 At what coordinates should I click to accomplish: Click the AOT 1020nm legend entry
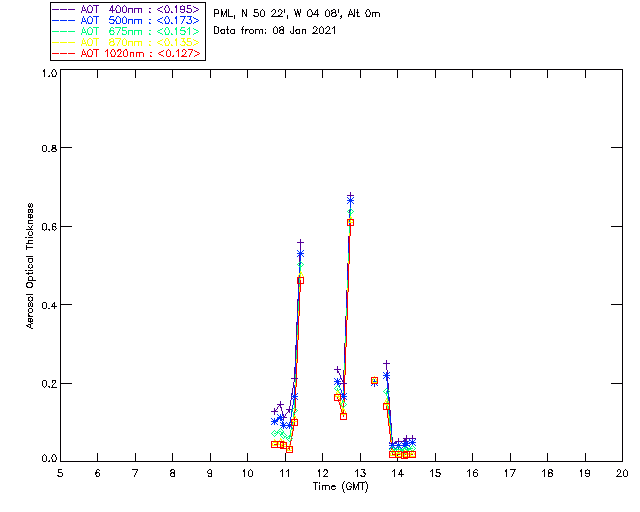click(x=126, y=53)
